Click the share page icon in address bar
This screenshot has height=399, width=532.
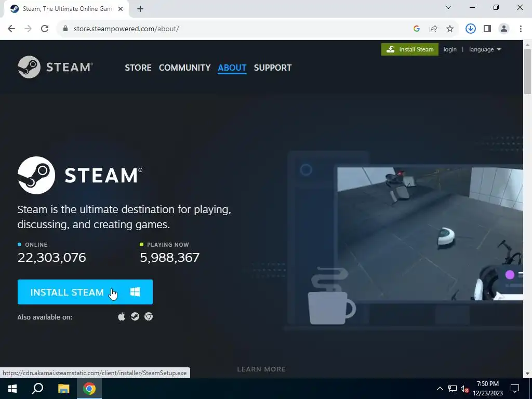click(x=433, y=29)
